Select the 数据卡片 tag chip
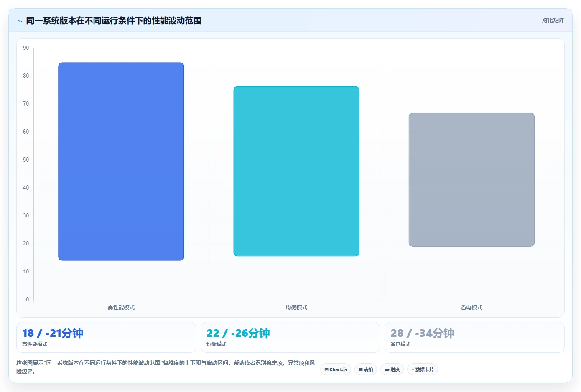581x392 pixels. pyautogui.click(x=423, y=369)
